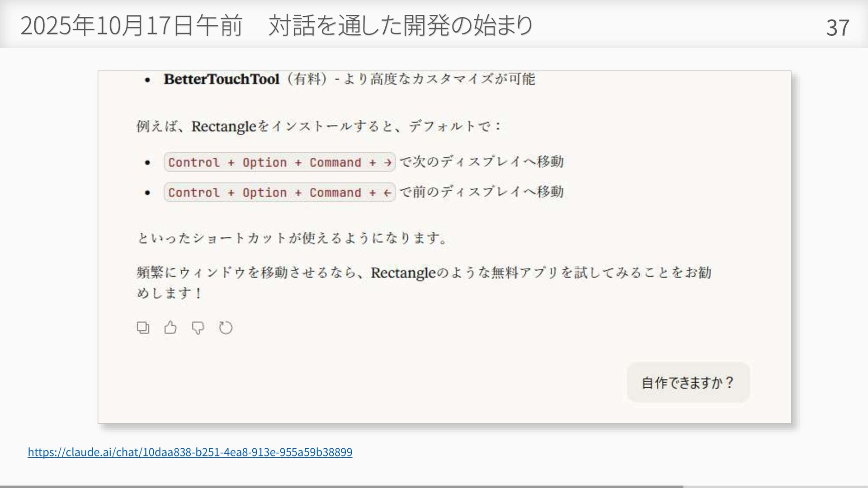
Task: Click the 例えば、Rectangle paragraph text
Action: tap(319, 126)
